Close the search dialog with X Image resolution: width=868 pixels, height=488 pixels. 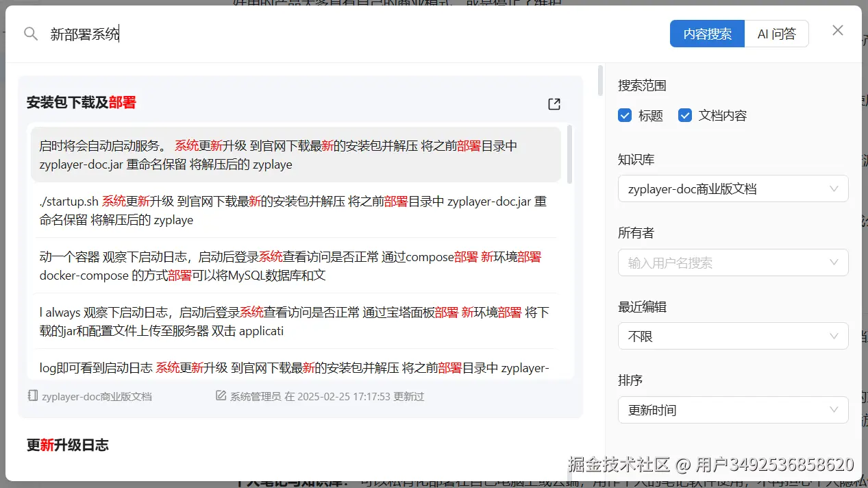[837, 30]
